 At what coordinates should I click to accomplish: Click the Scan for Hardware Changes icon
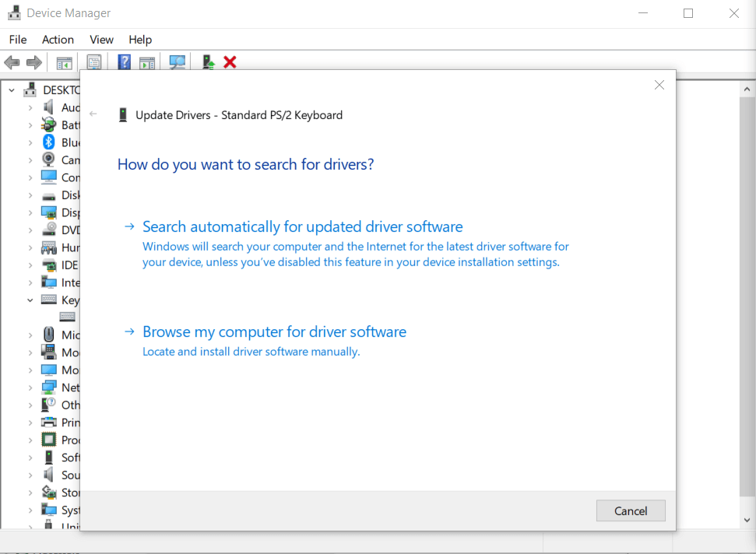tap(177, 61)
